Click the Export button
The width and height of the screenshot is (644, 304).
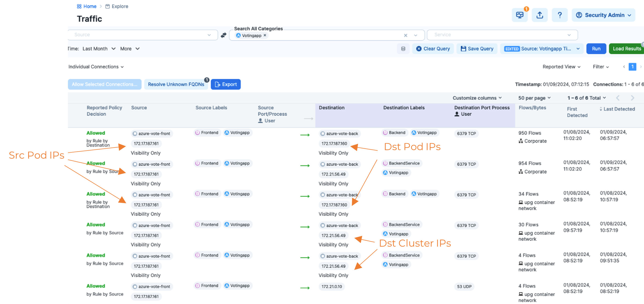pyautogui.click(x=226, y=84)
